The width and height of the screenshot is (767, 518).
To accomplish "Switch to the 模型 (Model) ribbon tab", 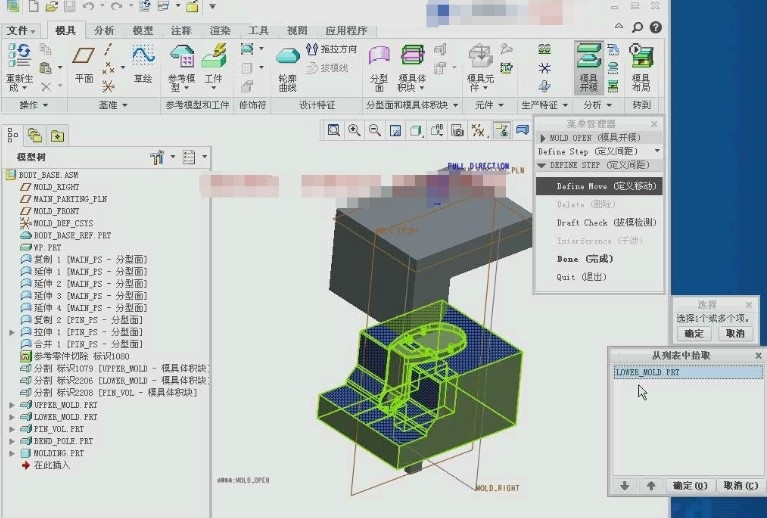I will (143, 30).
